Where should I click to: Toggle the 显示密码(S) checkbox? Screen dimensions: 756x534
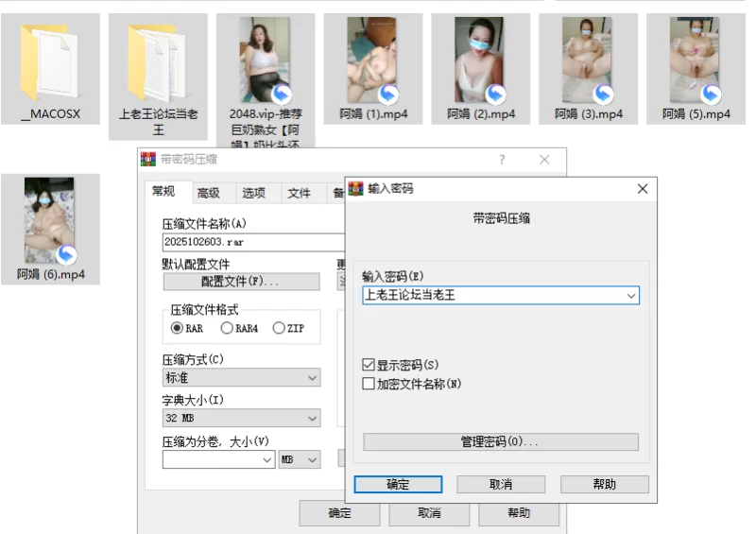[x=369, y=365]
